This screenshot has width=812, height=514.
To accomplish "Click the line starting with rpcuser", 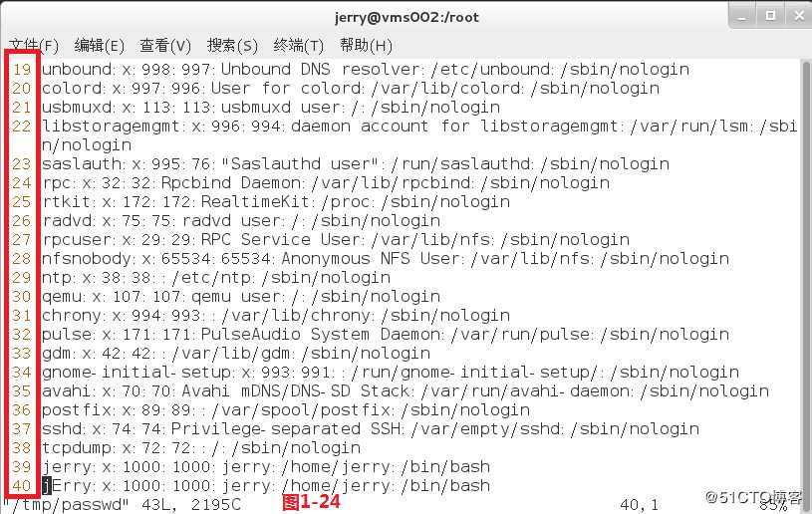I will [x=336, y=240].
